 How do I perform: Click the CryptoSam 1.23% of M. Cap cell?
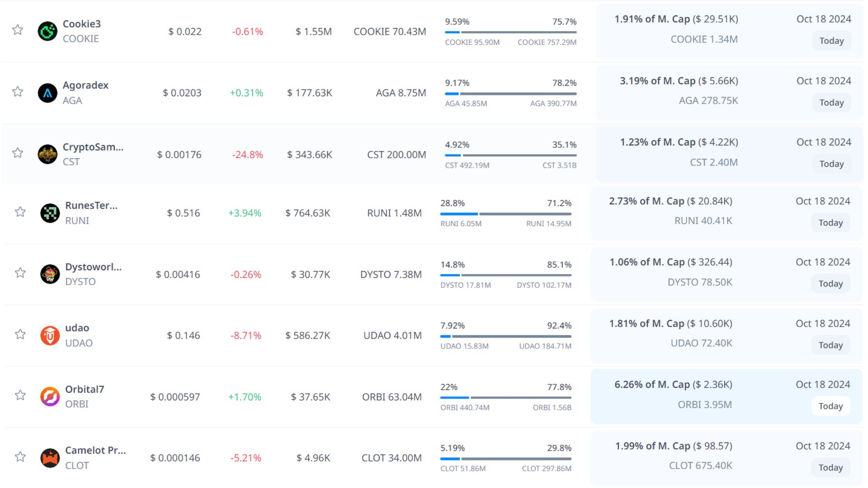(x=679, y=142)
